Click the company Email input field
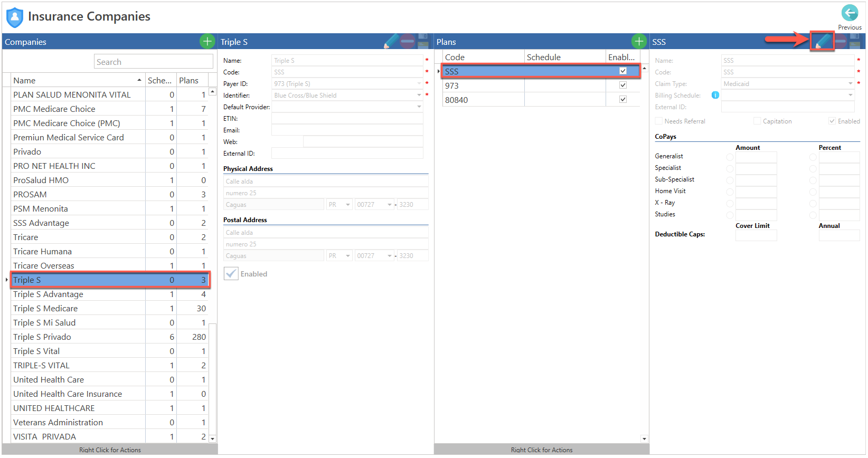868x458 pixels. (347, 130)
